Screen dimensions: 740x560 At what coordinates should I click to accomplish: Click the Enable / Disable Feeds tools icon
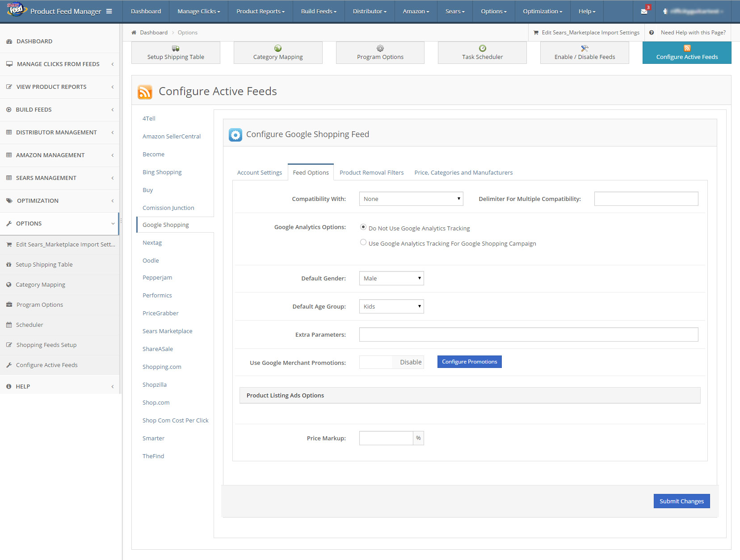584,48
